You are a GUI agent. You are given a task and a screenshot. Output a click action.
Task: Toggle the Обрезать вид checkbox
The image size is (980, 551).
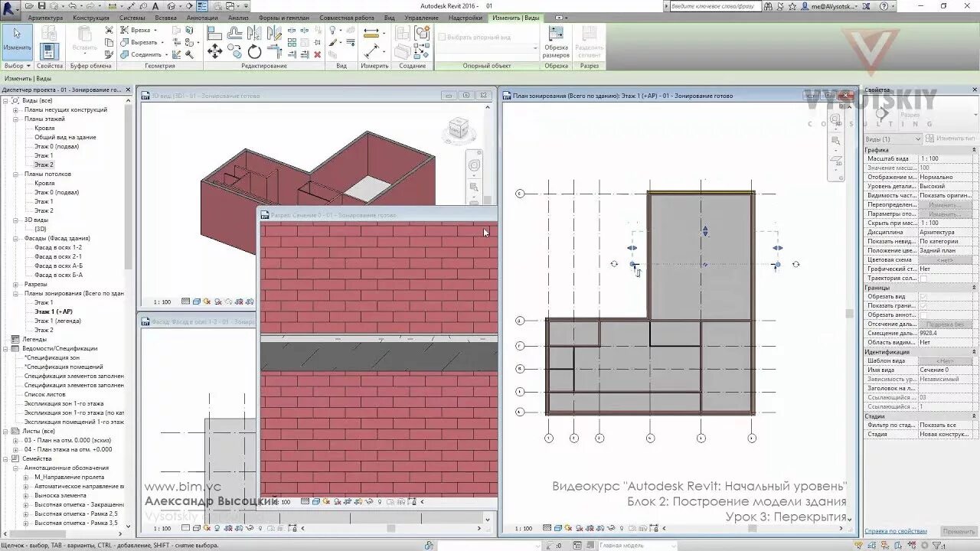923,296
